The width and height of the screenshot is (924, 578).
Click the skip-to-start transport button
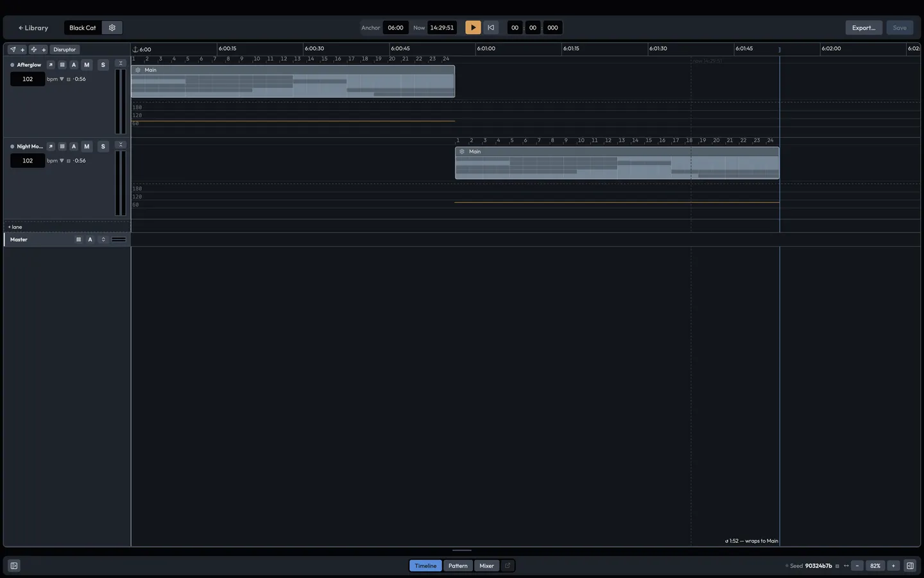491,28
